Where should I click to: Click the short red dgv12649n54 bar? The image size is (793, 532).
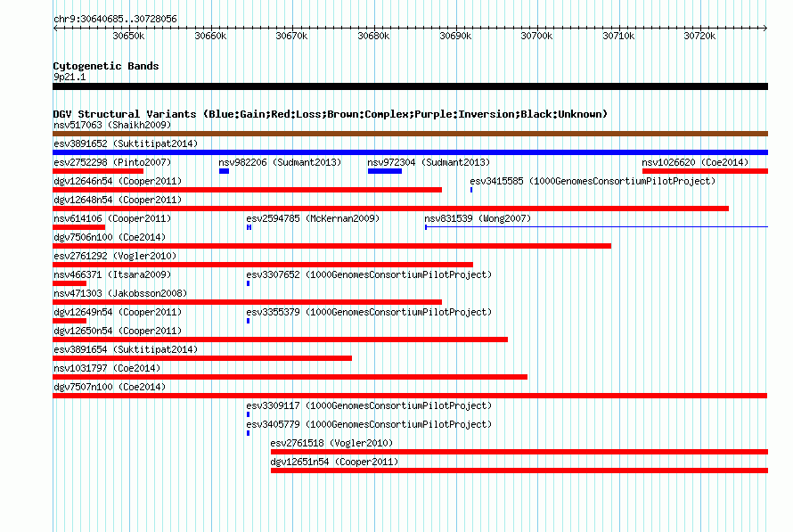[69, 321]
